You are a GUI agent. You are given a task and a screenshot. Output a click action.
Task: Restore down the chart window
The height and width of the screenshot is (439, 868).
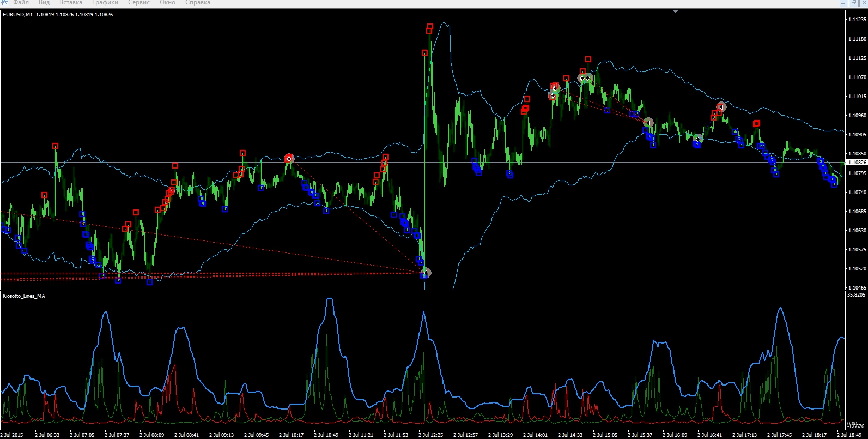[854, 2]
